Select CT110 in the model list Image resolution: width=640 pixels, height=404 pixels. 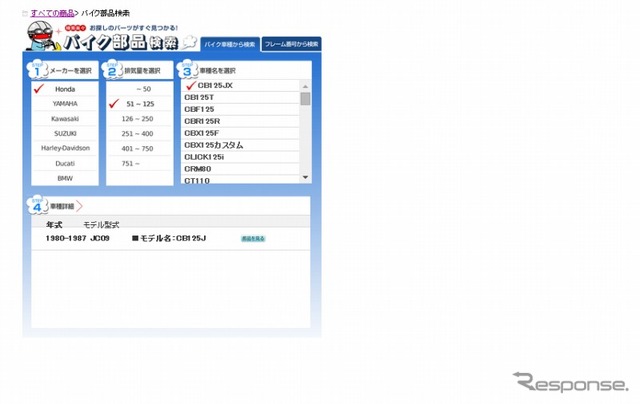(x=240, y=180)
